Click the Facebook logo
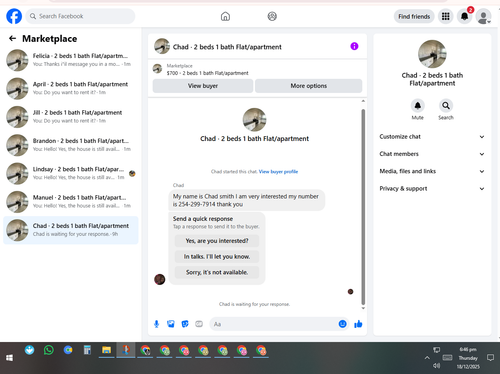The width and height of the screenshot is (500, 374). tap(14, 16)
